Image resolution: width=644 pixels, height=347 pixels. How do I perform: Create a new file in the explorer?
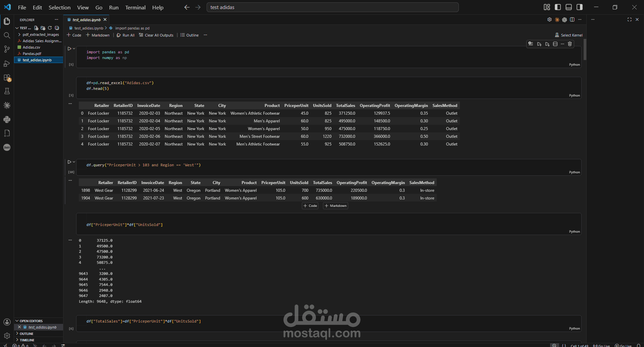click(x=36, y=28)
